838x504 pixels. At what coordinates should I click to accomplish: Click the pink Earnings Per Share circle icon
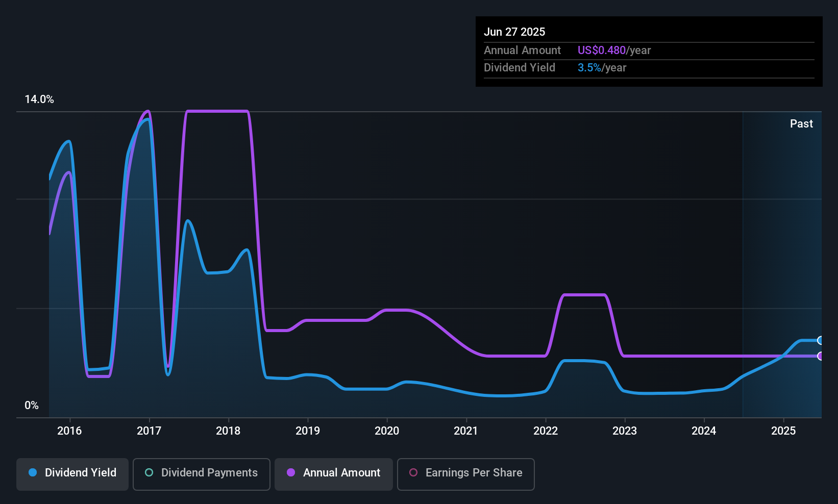tap(413, 473)
